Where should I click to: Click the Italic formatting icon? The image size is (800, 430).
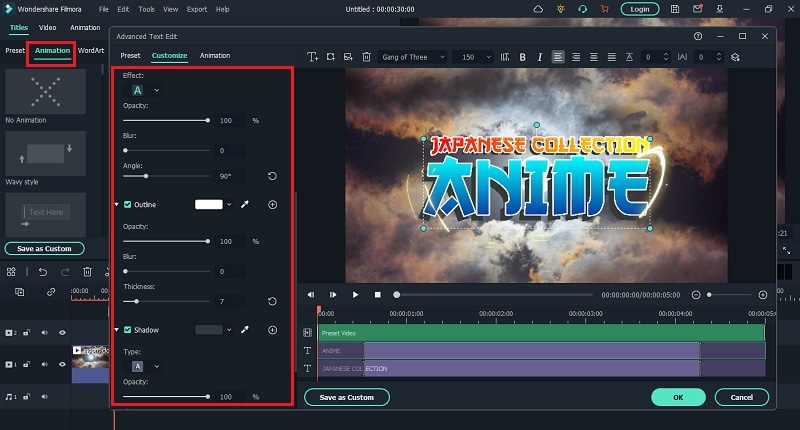pos(539,56)
